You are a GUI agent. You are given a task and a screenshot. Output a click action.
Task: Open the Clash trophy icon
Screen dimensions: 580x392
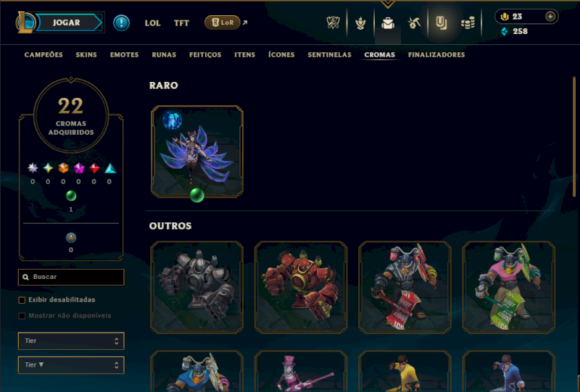coord(333,23)
